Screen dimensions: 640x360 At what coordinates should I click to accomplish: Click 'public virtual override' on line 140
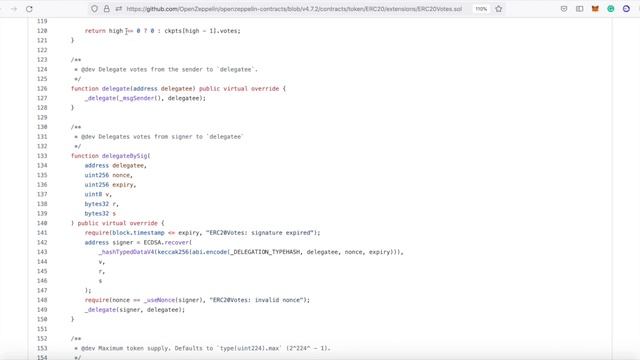point(118,223)
